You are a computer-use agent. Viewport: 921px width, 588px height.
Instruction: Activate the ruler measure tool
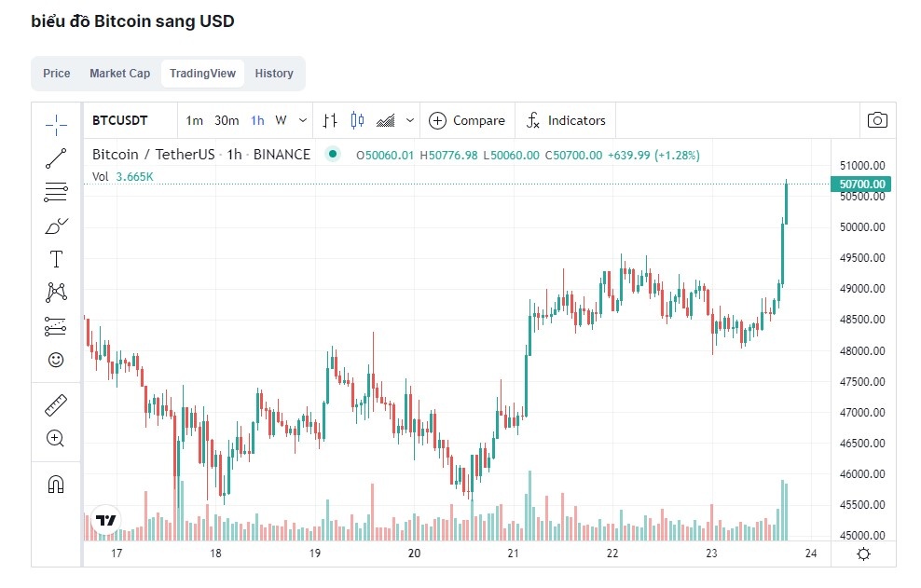(56, 404)
